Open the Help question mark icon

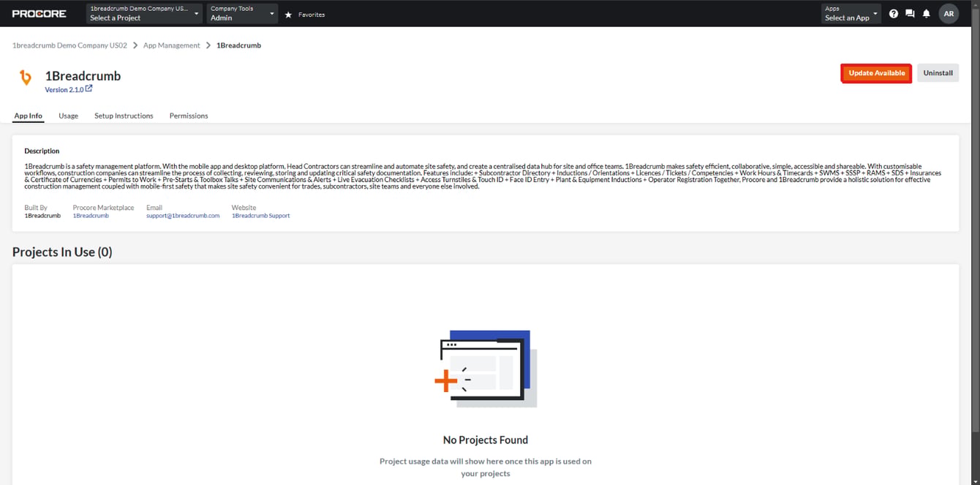pos(894,14)
